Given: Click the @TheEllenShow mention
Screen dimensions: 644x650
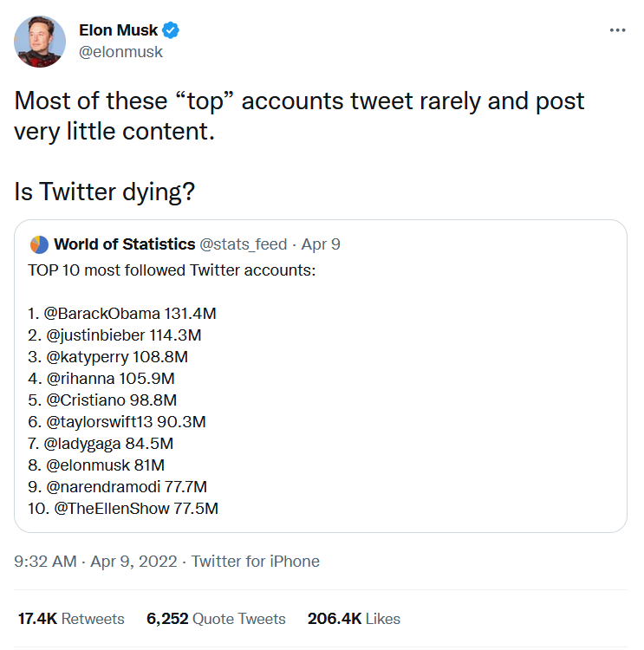Looking at the screenshot, I should click(112, 508).
